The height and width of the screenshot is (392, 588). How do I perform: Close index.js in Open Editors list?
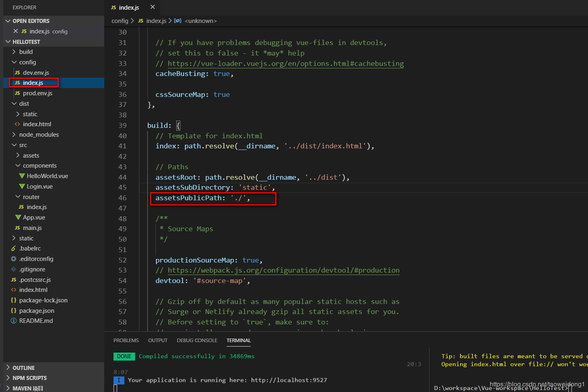click(16, 31)
